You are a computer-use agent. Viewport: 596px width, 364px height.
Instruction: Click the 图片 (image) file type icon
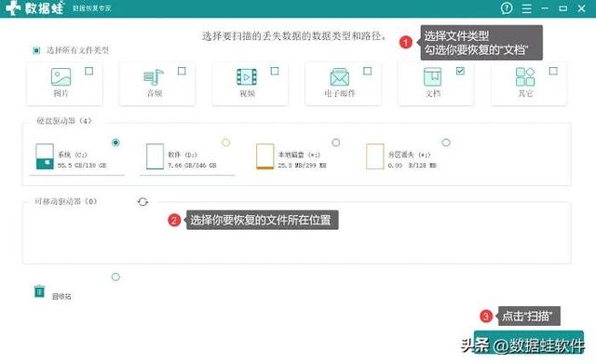point(61,76)
